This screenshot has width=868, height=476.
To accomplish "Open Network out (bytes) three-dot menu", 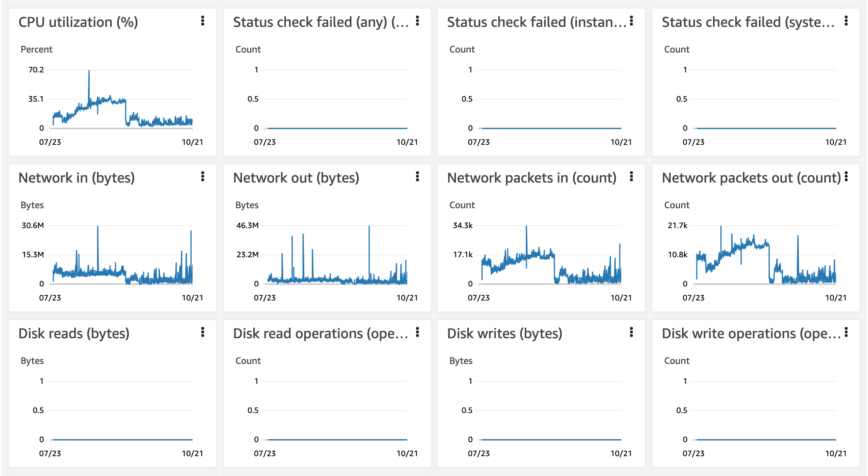I will pyautogui.click(x=417, y=176).
